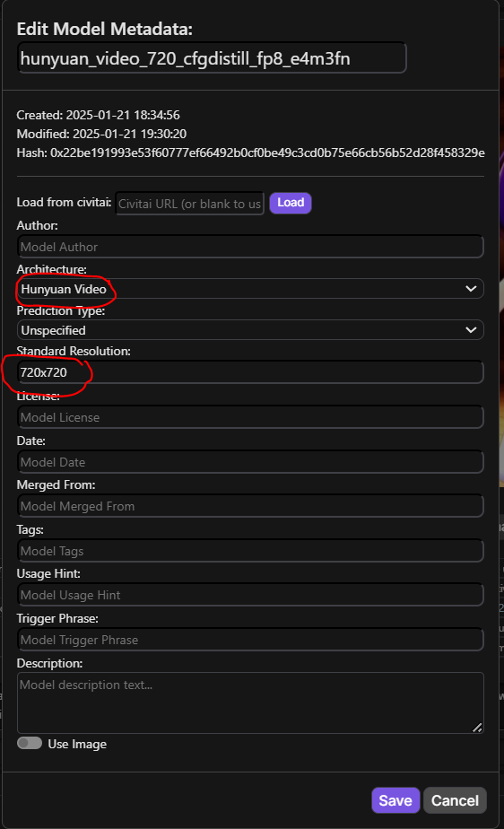Click the Model Author field
The image size is (504, 829).
250,247
